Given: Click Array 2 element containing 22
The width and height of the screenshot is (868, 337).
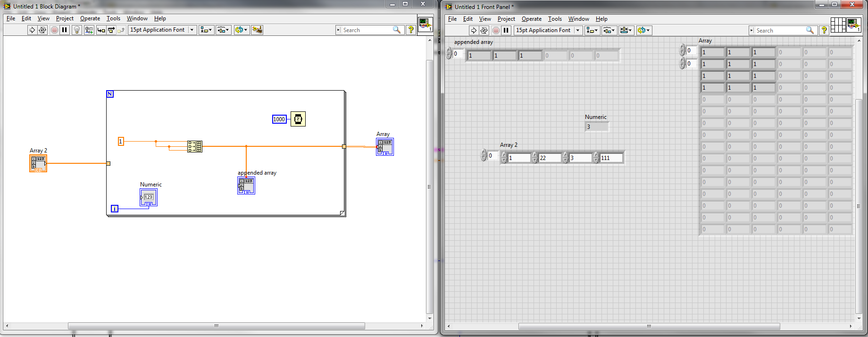Looking at the screenshot, I should click(550, 158).
